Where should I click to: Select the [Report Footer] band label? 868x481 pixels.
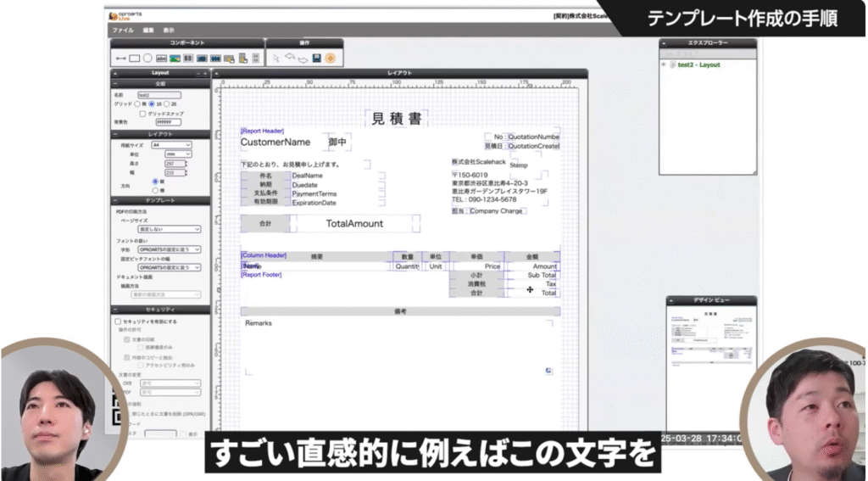pyautogui.click(x=261, y=274)
